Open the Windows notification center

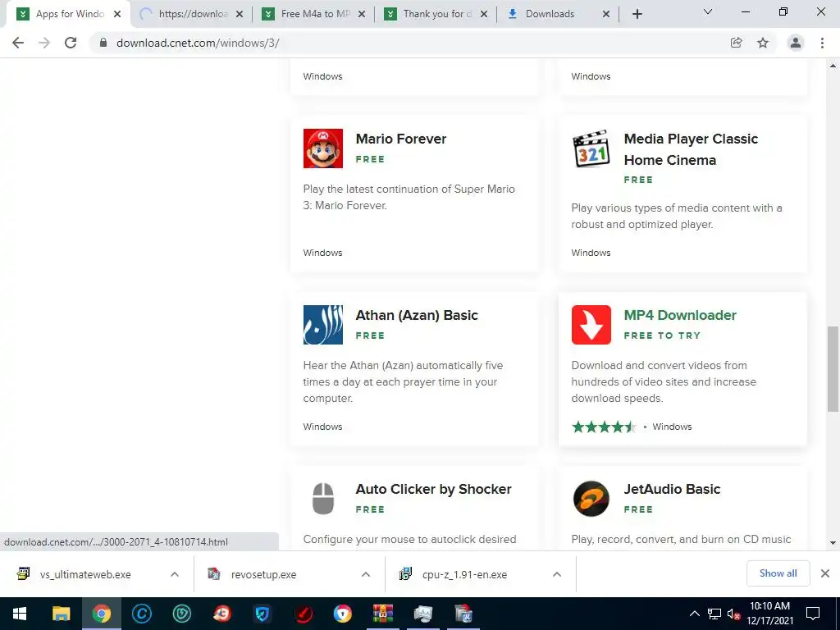click(813, 614)
